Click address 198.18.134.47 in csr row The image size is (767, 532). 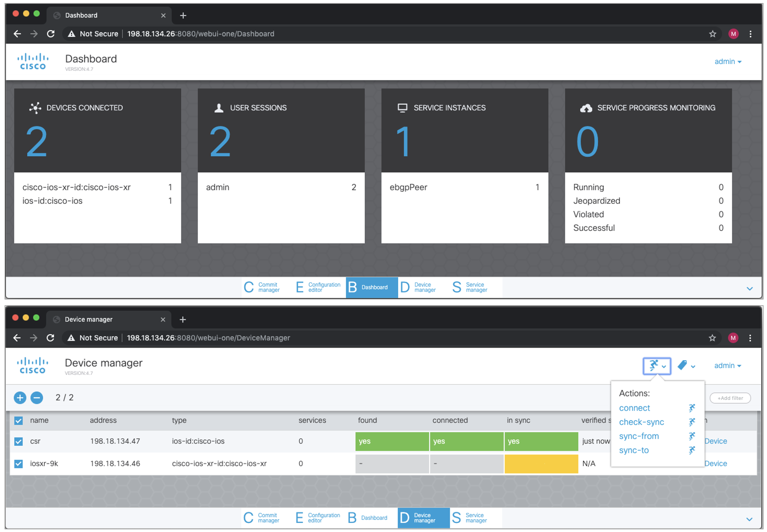click(115, 441)
